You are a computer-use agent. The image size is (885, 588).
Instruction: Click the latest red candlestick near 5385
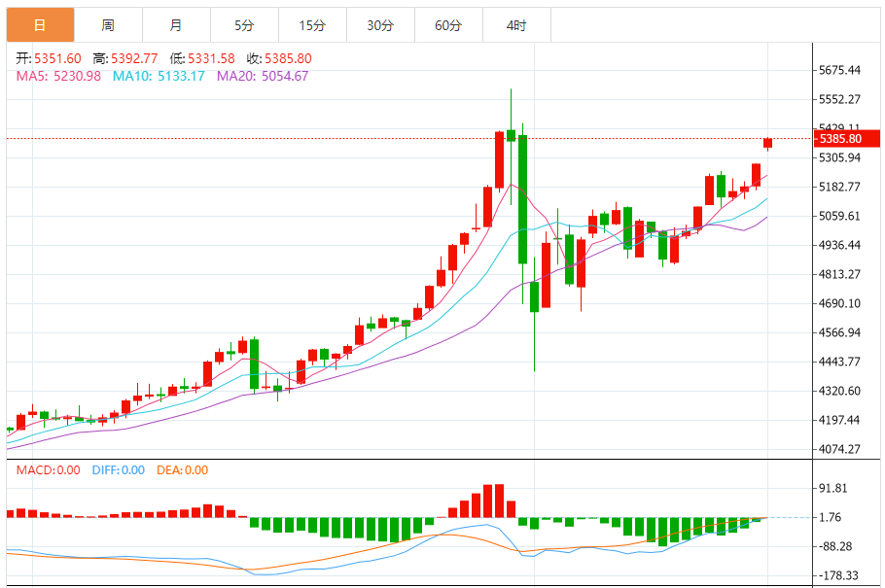click(767, 143)
